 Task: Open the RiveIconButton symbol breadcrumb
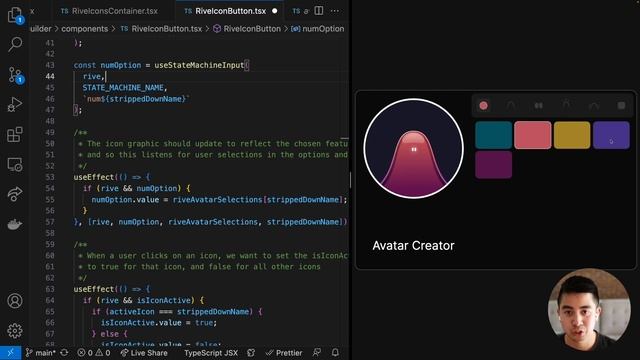point(247,29)
